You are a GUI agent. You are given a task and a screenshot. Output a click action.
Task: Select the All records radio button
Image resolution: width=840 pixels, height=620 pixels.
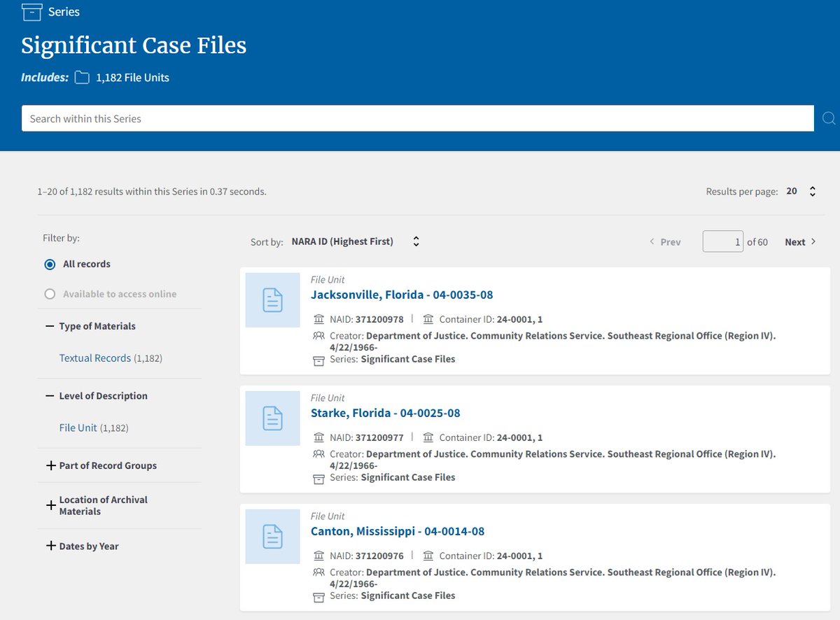(x=49, y=264)
